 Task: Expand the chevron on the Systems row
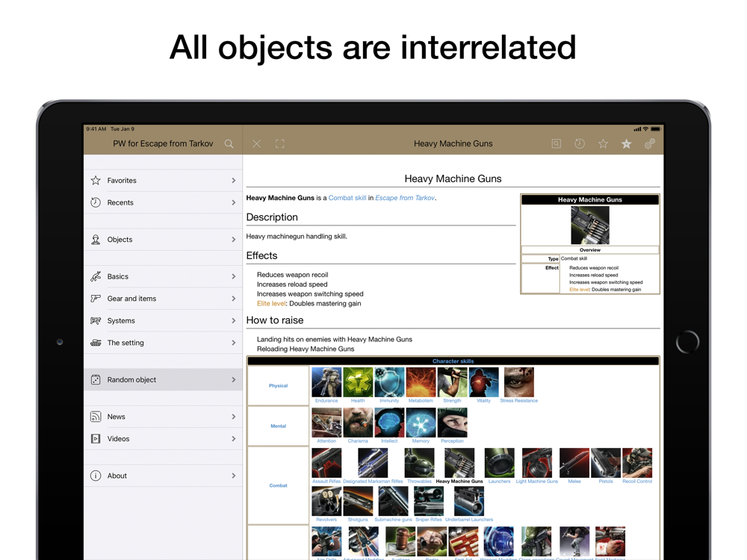click(233, 320)
